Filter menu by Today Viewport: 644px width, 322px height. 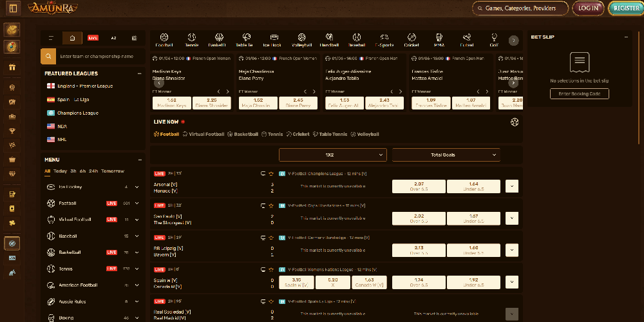click(x=60, y=171)
